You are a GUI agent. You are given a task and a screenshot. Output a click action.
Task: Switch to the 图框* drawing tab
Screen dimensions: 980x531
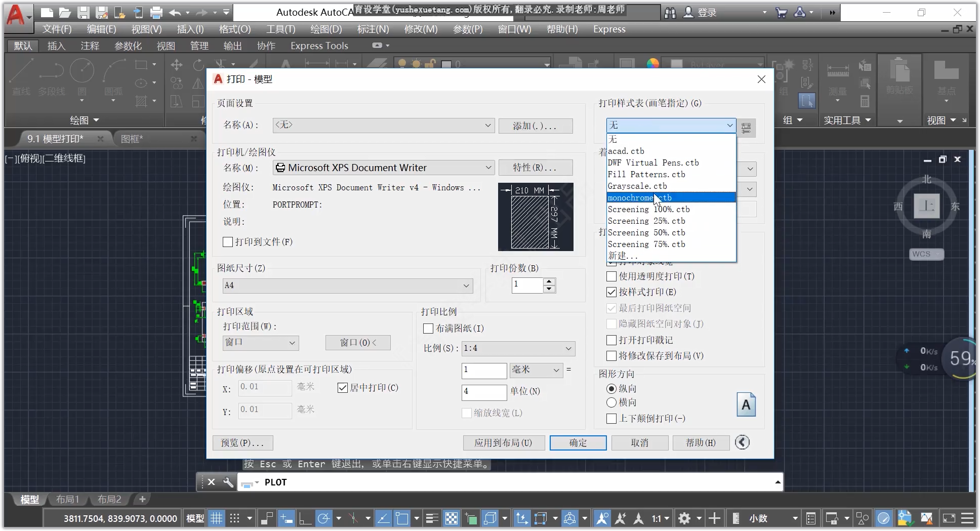pos(132,139)
